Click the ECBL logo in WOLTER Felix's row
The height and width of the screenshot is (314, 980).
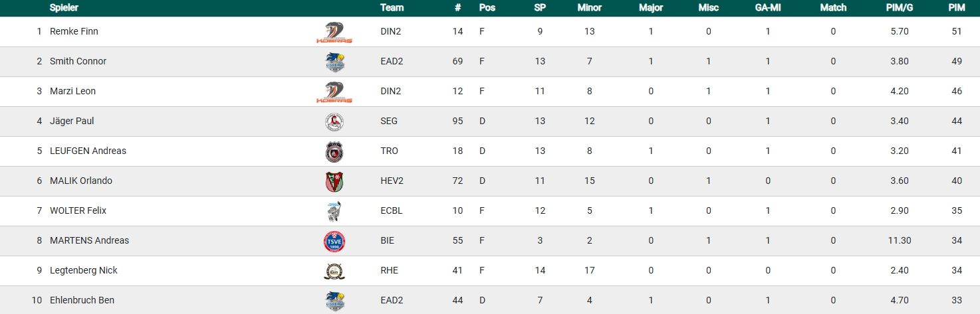coord(334,211)
